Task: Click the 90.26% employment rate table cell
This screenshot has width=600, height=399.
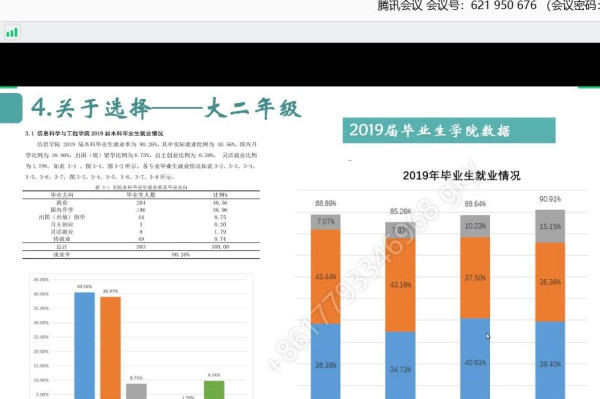Action: 181,254
